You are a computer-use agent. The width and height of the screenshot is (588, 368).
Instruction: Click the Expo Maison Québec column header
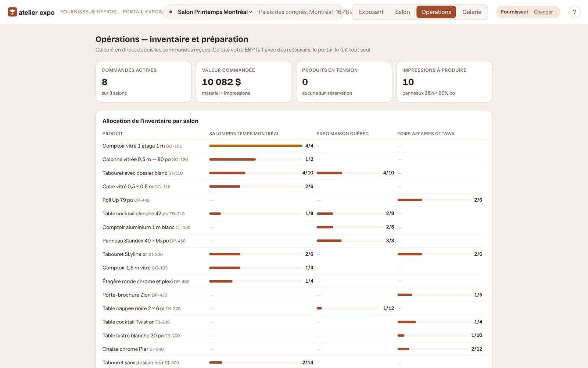pos(343,134)
